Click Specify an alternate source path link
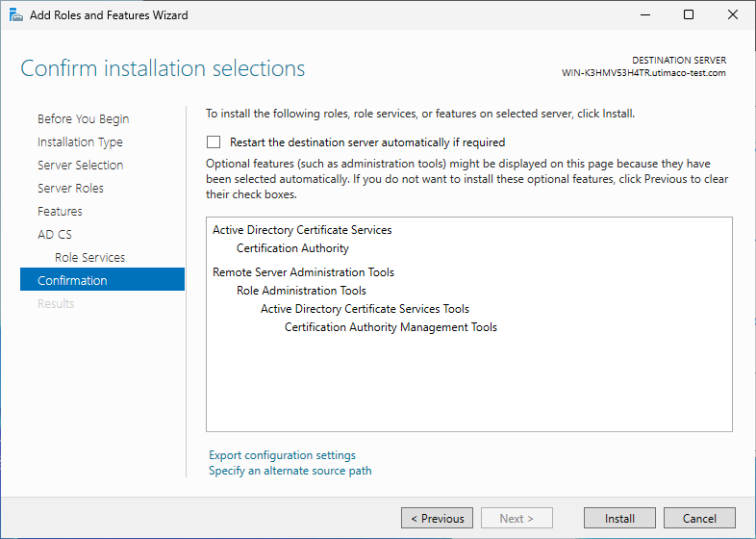The image size is (756, 539). coord(290,471)
